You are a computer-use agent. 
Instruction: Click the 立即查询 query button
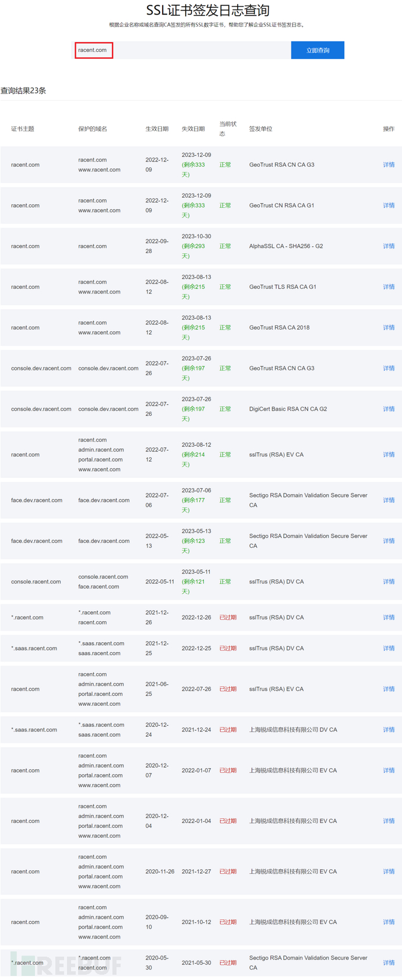click(318, 50)
